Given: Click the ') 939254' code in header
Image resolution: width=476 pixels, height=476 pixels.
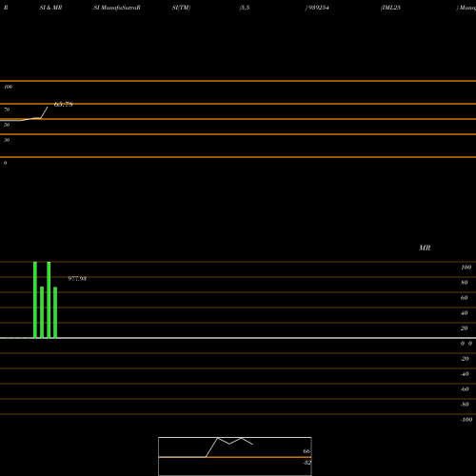Looking at the screenshot, I should [x=317, y=8].
